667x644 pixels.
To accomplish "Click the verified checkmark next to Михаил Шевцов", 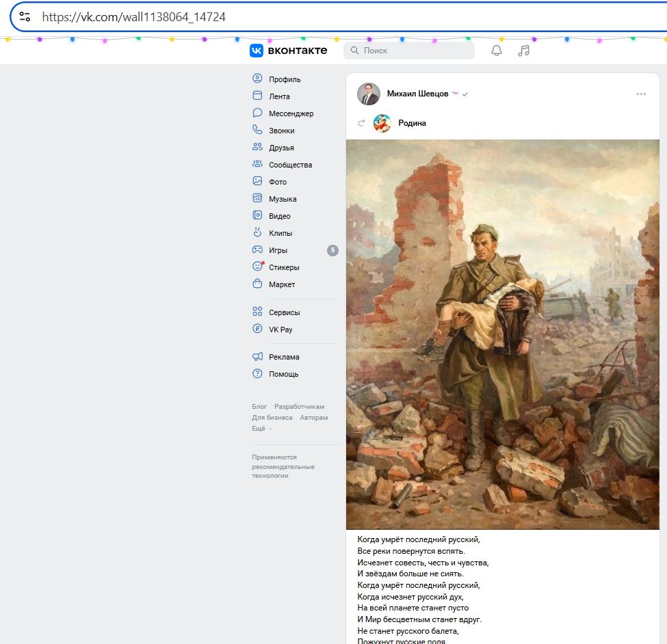I will tap(465, 94).
